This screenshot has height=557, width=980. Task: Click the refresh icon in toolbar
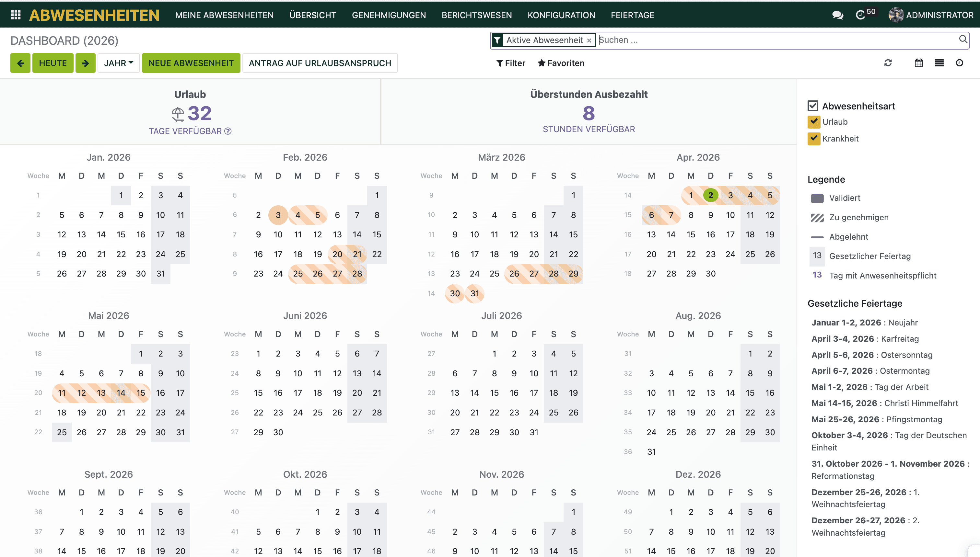coord(888,63)
